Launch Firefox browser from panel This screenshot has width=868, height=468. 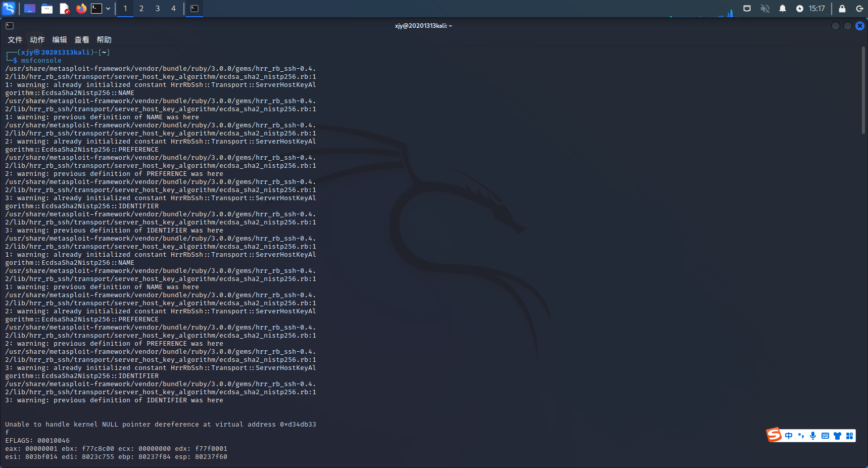(x=81, y=9)
